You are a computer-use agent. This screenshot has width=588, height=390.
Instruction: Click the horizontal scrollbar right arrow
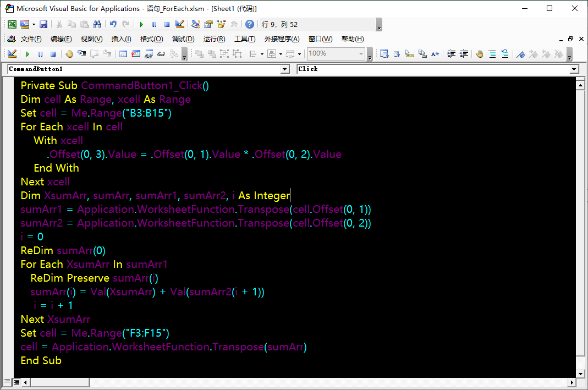click(x=571, y=382)
